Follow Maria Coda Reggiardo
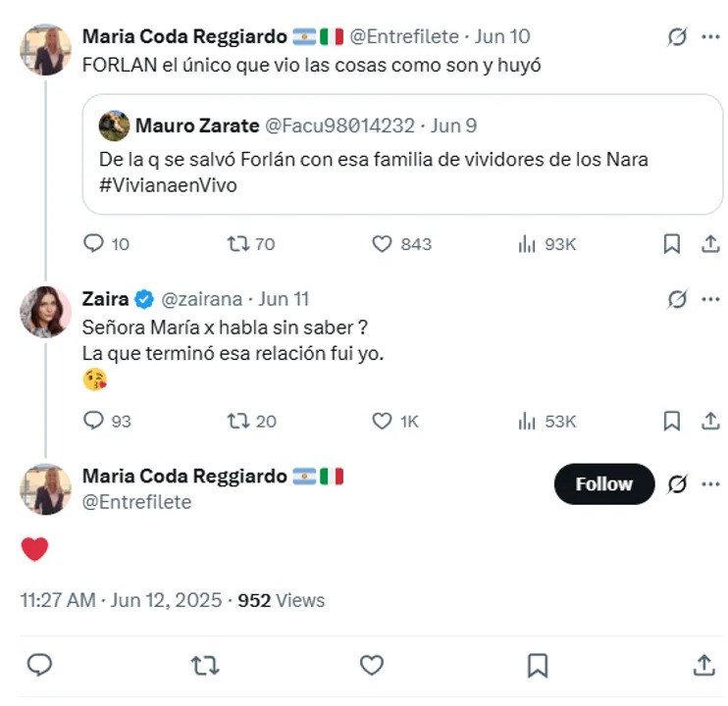Screen dimensions: 728x706 [603, 483]
